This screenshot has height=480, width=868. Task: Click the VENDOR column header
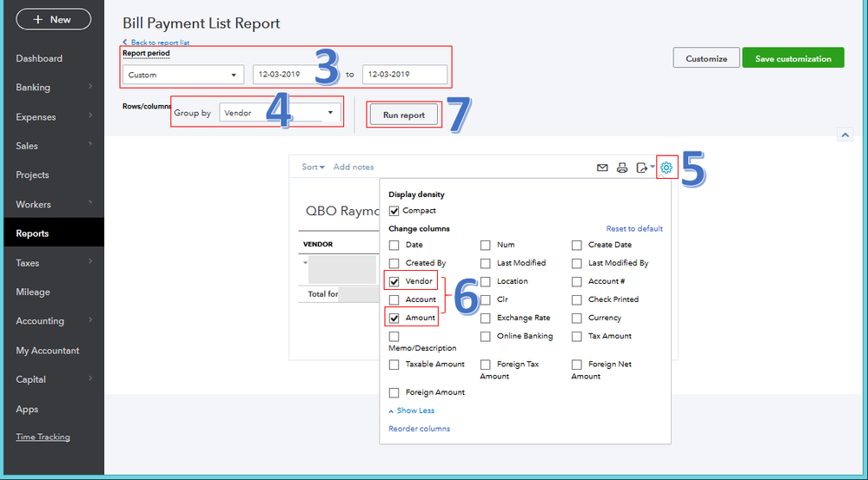[x=318, y=244]
